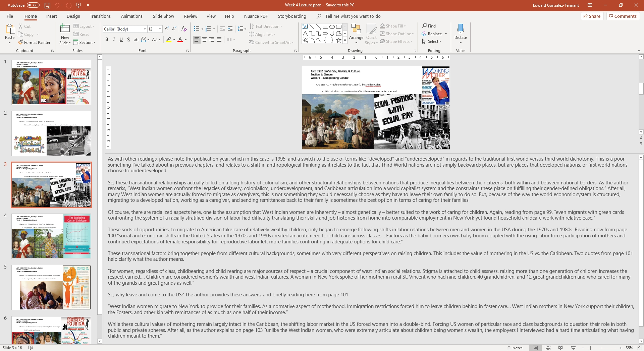Toggle Italic formatting

[x=114, y=40]
